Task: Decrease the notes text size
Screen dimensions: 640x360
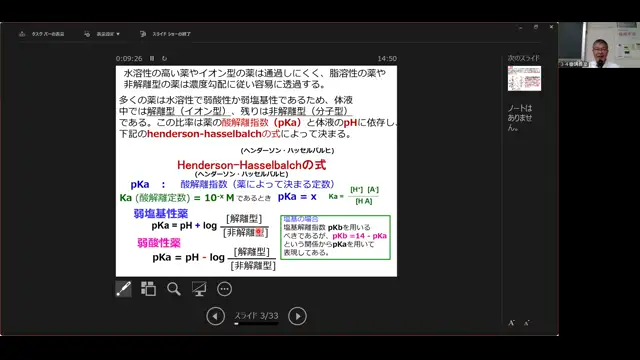Action: coord(527,323)
